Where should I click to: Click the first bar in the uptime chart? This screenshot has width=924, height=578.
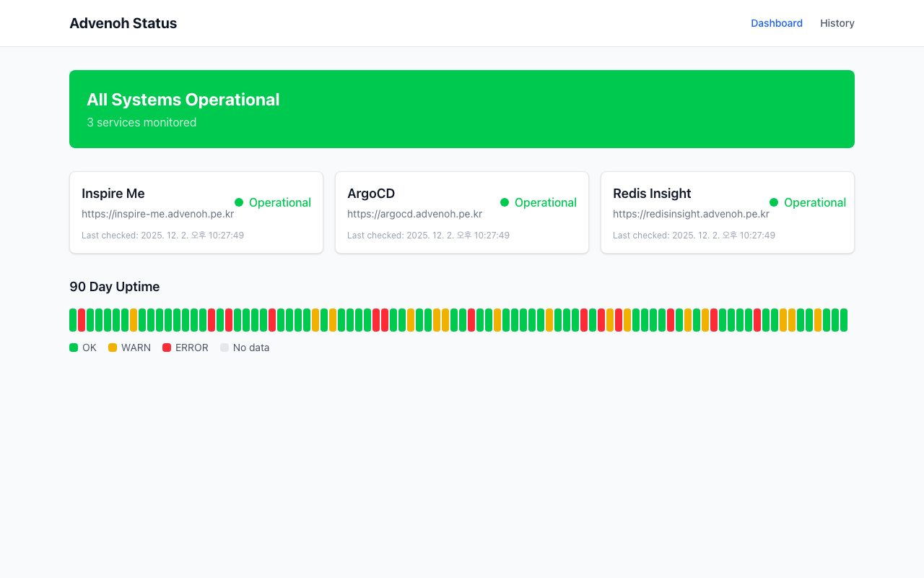(73, 320)
